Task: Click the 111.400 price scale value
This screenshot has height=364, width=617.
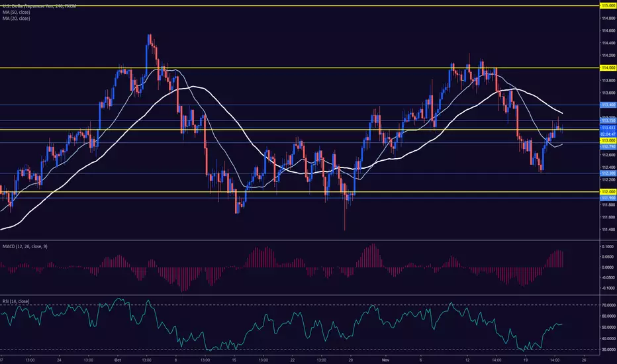Action: pyautogui.click(x=608, y=230)
